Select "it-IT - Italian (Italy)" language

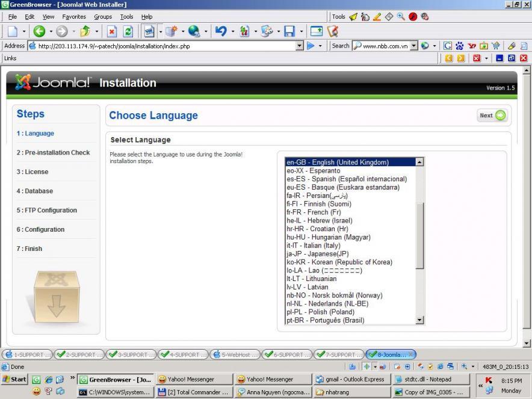(x=350, y=246)
